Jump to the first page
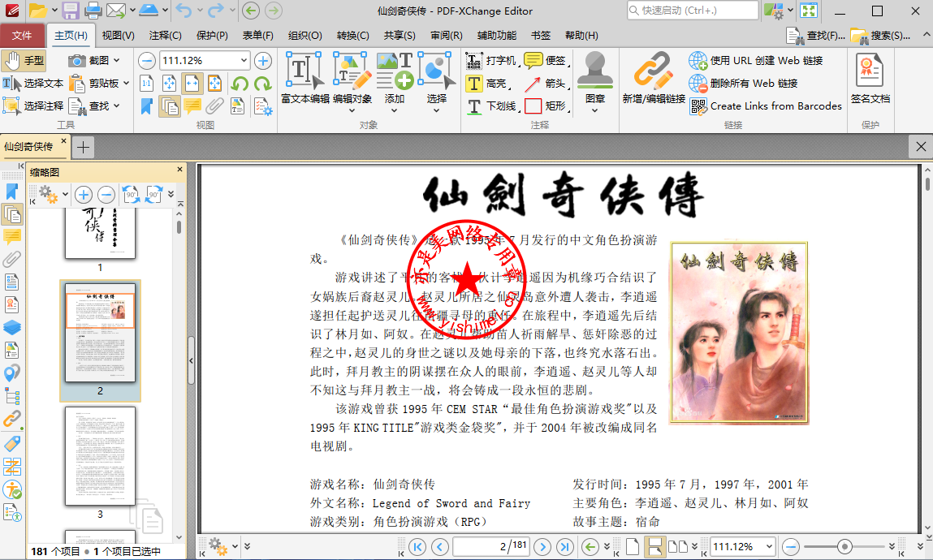 (x=417, y=546)
